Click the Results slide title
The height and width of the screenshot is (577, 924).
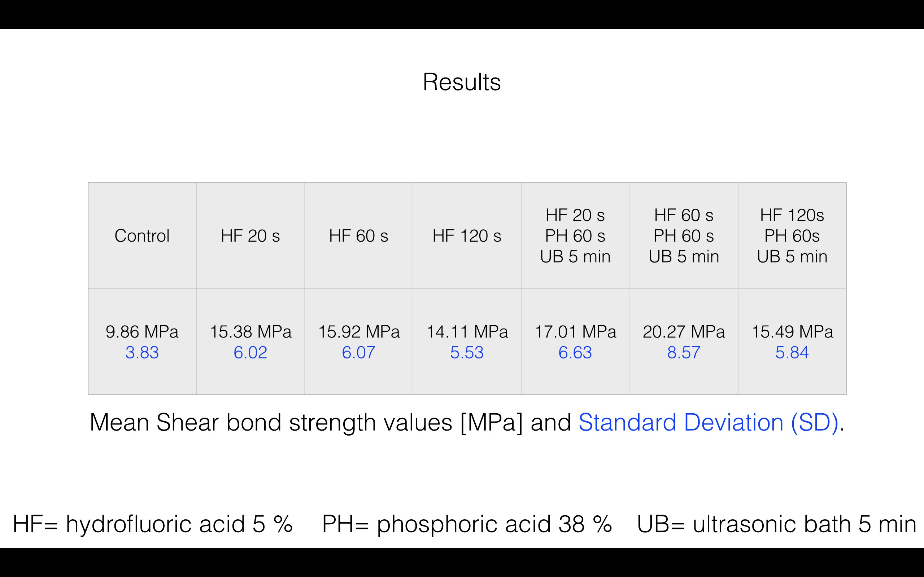coord(462,82)
